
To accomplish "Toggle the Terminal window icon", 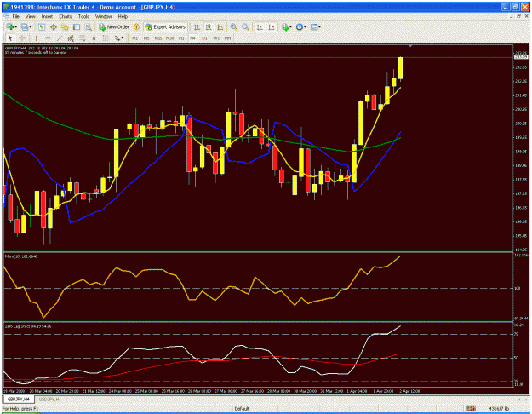I will coord(77,26).
